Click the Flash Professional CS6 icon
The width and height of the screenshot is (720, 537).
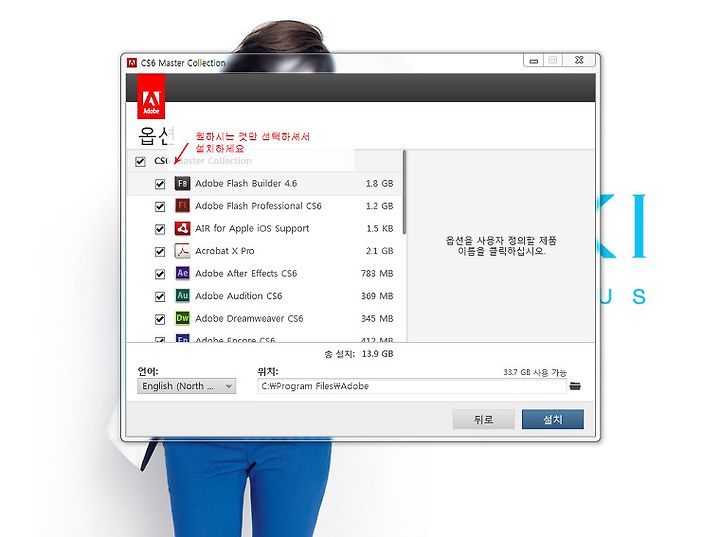(x=182, y=206)
